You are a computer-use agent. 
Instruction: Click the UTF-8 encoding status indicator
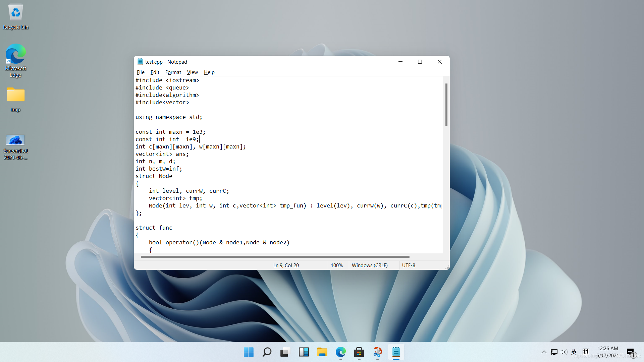tap(408, 265)
